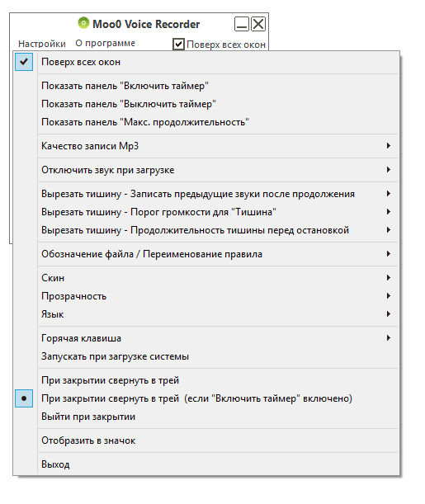Expand the 'Прозрачность' transparency submenu

point(206,296)
